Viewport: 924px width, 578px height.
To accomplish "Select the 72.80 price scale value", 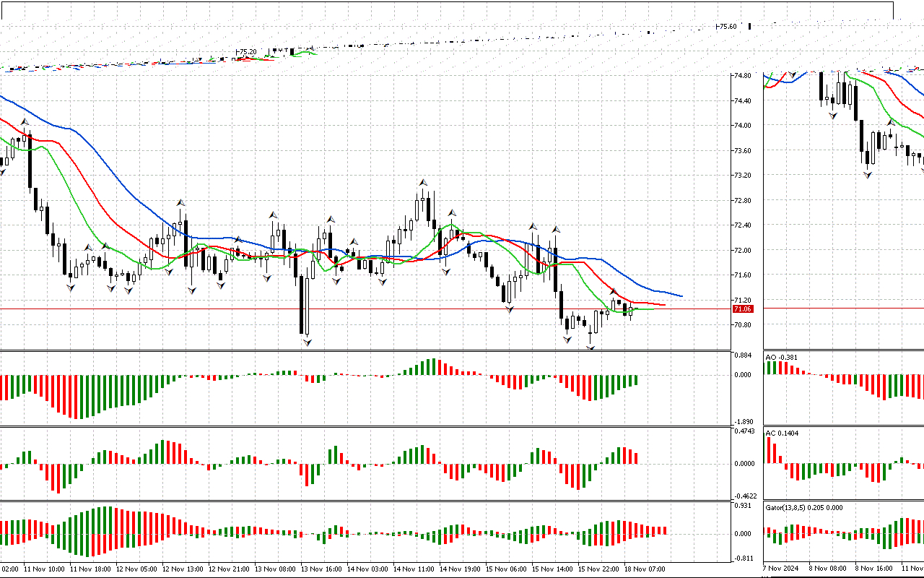I will coord(742,201).
